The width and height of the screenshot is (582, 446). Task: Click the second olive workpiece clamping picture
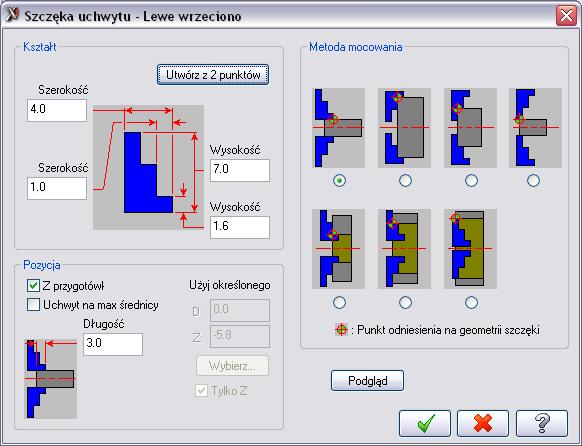click(x=404, y=249)
